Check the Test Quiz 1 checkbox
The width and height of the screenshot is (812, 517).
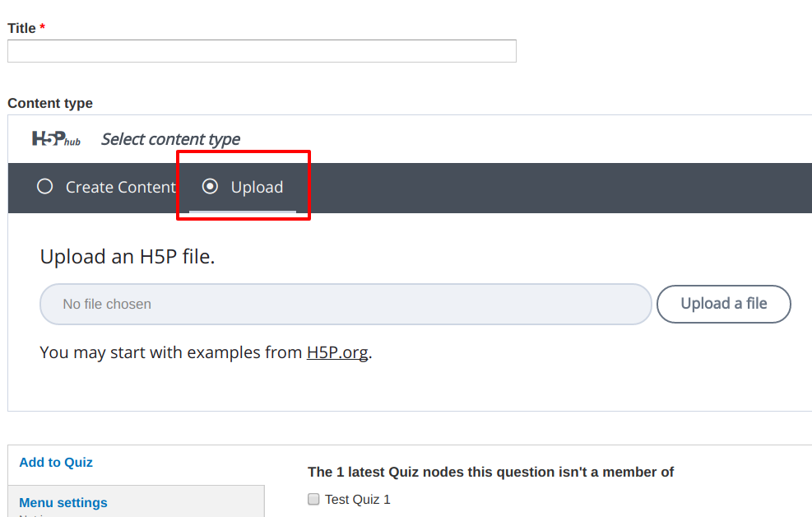click(x=313, y=499)
